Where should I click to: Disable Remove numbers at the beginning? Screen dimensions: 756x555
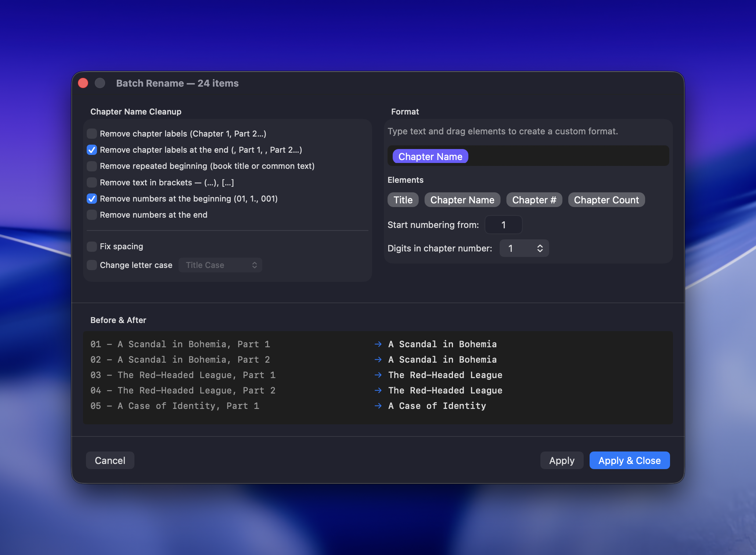pos(92,199)
